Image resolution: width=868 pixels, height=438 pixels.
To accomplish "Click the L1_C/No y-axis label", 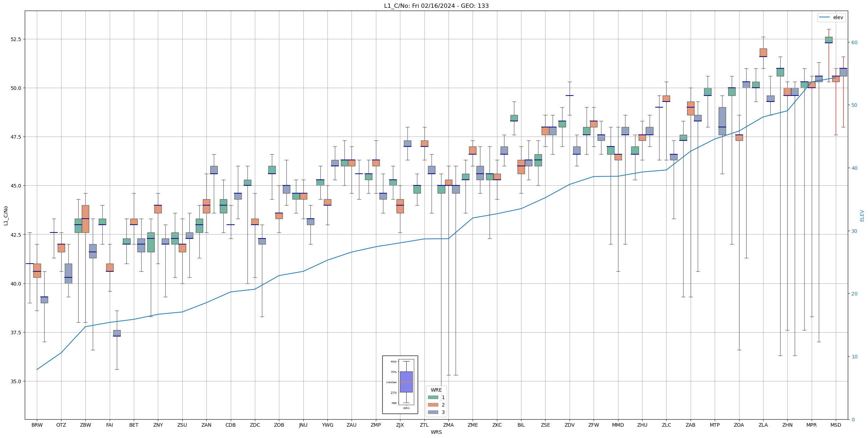I will coord(6,215).
